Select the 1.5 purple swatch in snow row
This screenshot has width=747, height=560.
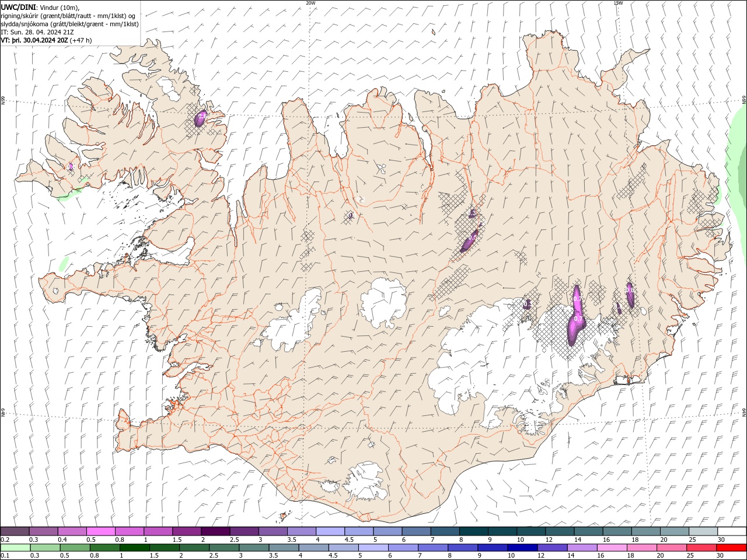click(186, 531)
